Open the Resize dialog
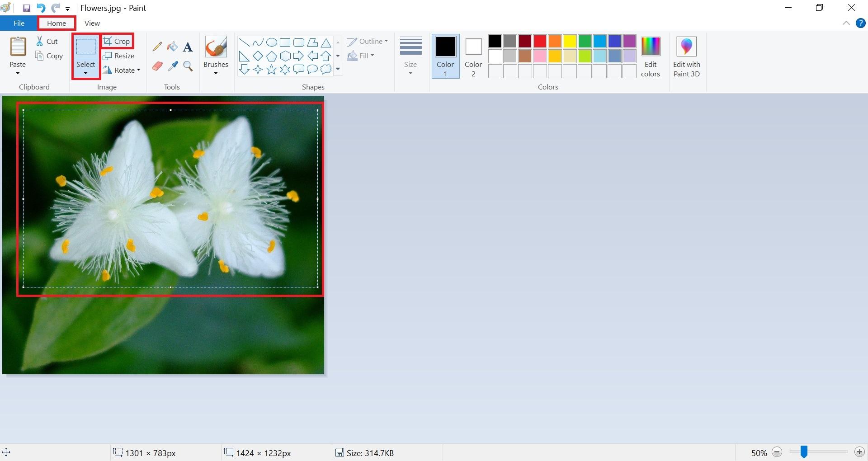 118,56
